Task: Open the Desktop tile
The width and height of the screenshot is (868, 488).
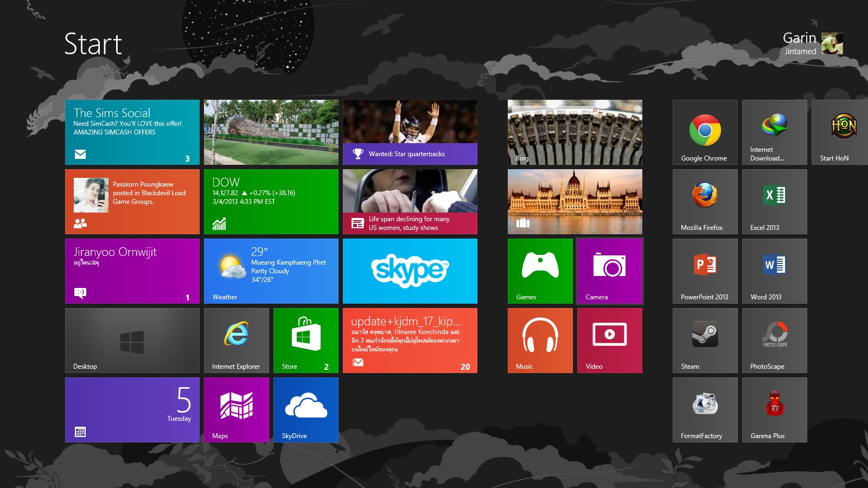Action: click(132, 341)
